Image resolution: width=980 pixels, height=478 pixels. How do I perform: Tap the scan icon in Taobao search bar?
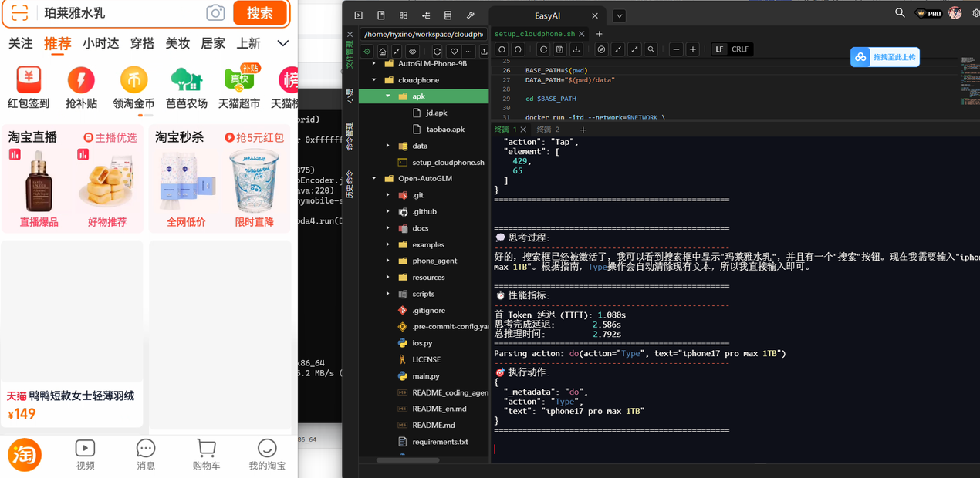(19, 12)
